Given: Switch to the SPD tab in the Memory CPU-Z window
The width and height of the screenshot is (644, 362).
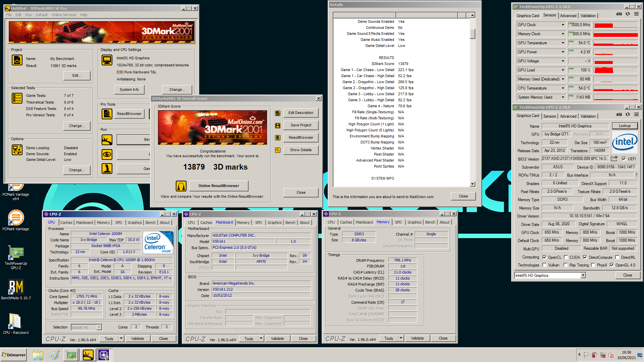Looking at the screenshot, I should tap(398, 222).
